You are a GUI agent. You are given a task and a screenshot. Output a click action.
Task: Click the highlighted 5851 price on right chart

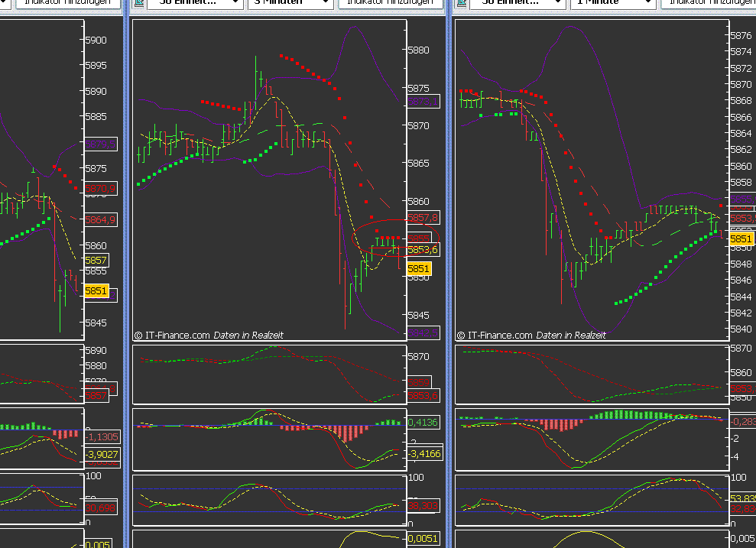[x=741, y=238]
